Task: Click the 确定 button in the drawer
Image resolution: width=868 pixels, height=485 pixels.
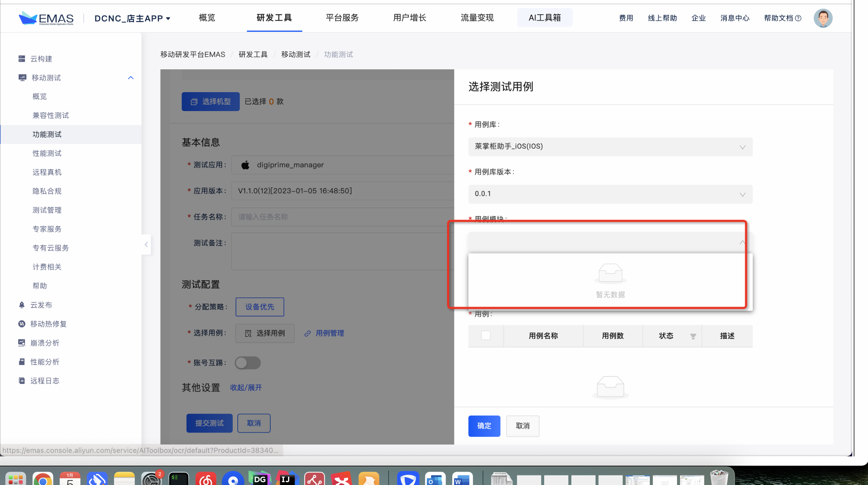Action: tap(484, 426)
